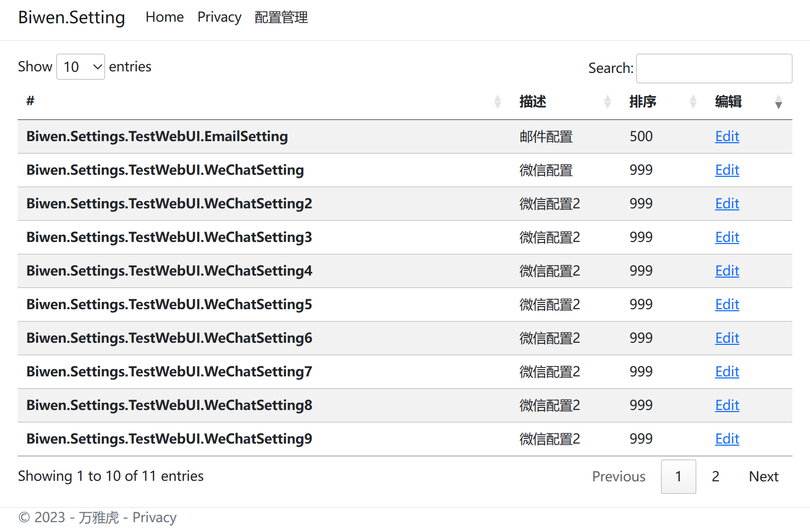Image resolution: width=810 pixels, height=532 pixels.
Task: Open the WeChatSetting9 Edit link
Action: 727,439
